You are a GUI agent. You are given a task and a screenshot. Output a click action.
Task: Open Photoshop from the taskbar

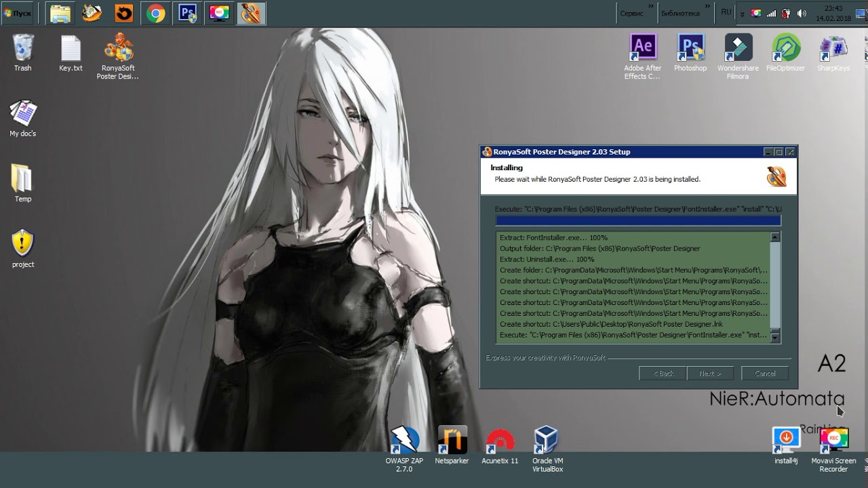pyautogui.click(x=188, y=13)
